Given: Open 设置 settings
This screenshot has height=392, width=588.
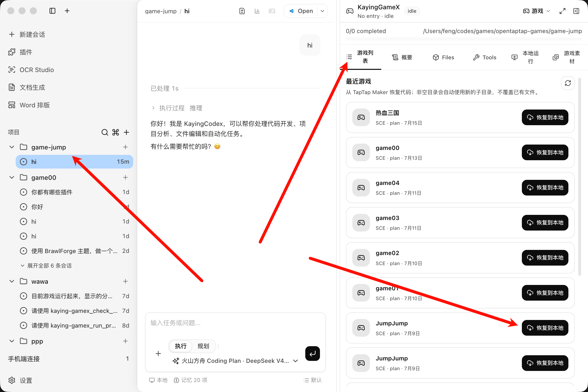Looking at the screenshot, I should click(20, 380).
